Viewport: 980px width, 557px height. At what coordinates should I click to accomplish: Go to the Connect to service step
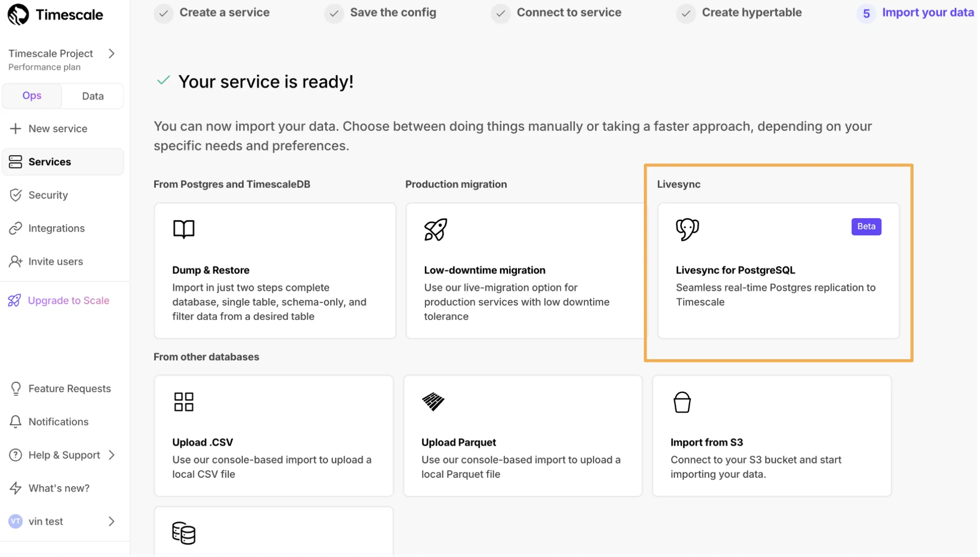569,12
